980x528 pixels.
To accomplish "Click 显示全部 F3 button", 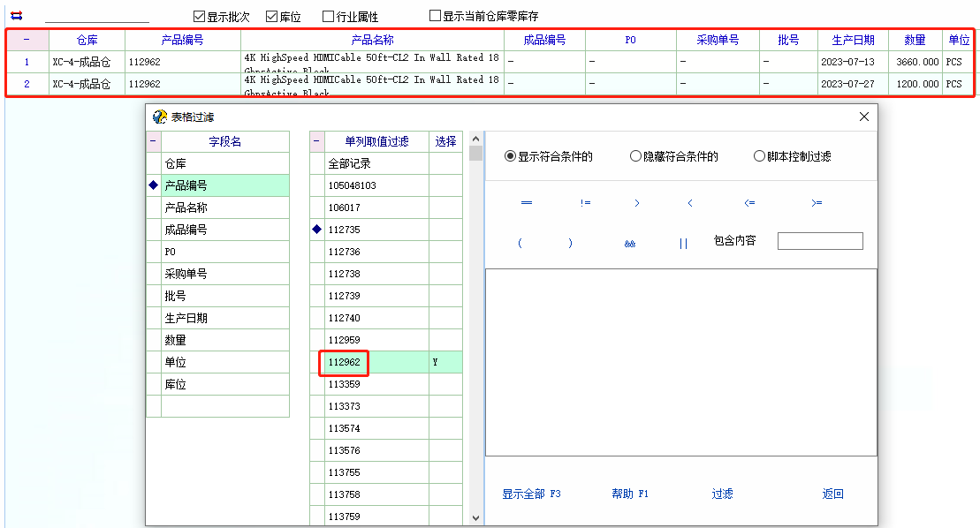I will point(531,494).
